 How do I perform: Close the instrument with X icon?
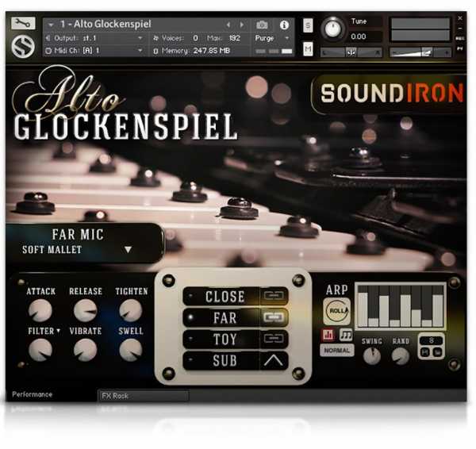pos(460,18)
